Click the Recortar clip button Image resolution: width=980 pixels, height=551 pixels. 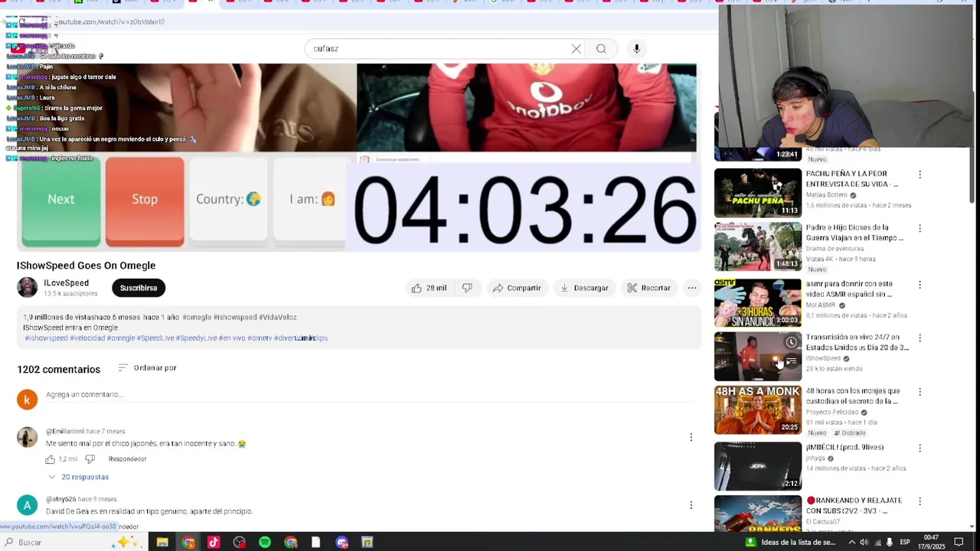(x=648, y=288)
